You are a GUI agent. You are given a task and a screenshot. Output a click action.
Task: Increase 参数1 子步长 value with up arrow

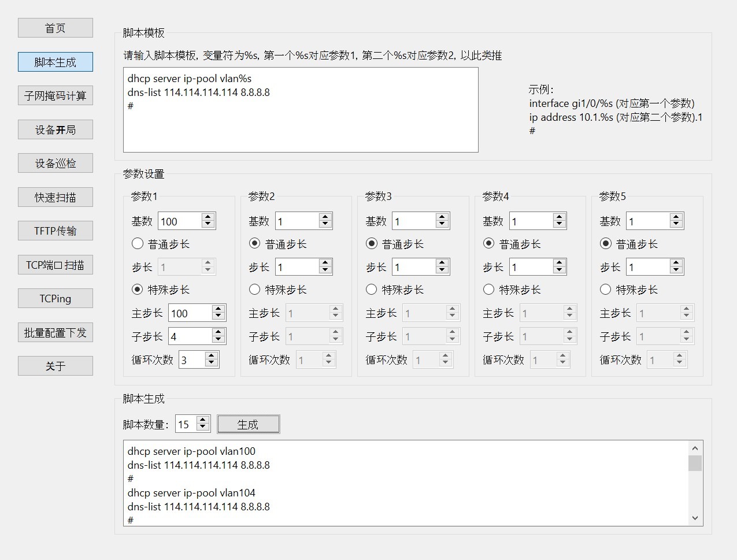pos(218,332)
